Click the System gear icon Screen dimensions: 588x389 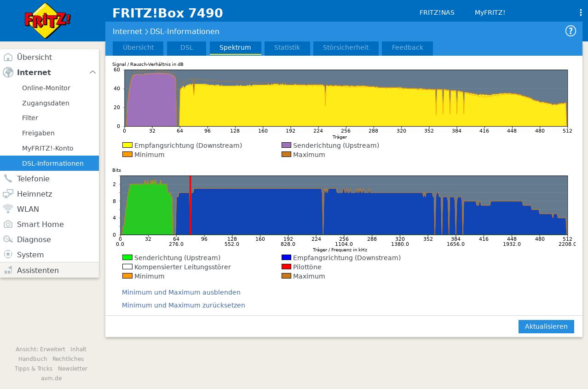8,255
